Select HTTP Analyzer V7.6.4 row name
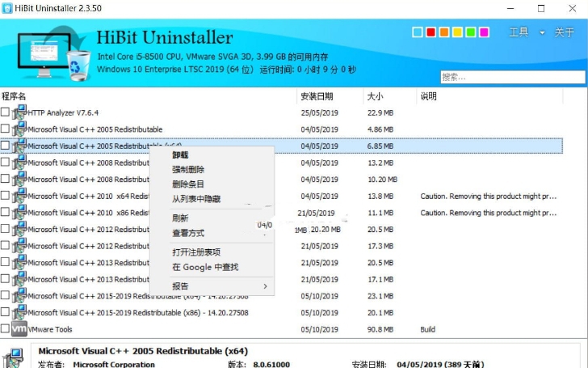The width and height of the screenshot is (588, 368). pyautogui.click(x=63, y=112)
